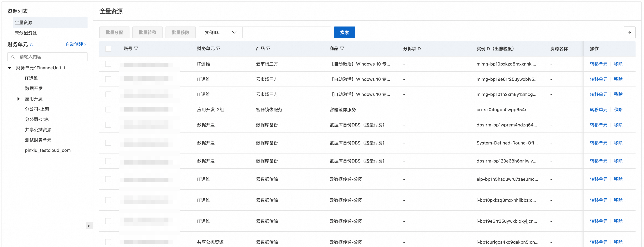
Task: Select 全量资源 in the resource list
Action: [x=24, y=22]
